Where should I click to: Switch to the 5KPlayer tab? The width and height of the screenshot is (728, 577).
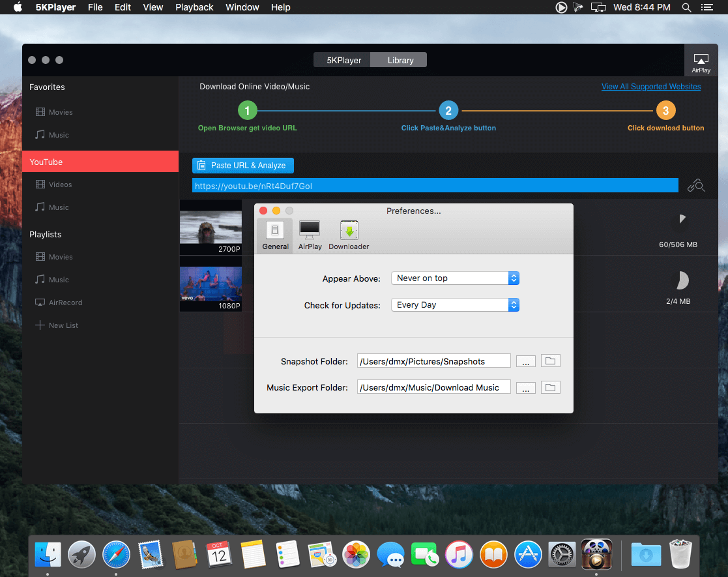click(342, 60)
